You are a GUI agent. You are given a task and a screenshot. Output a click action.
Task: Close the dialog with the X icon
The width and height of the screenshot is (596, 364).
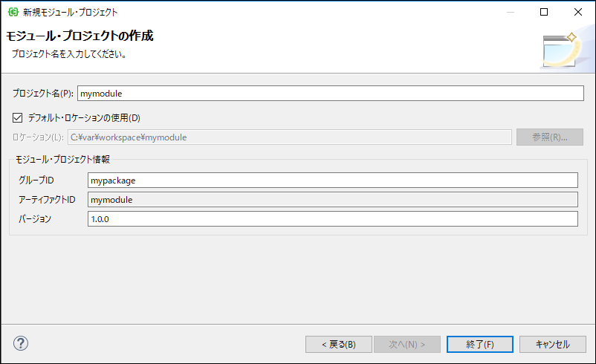pos(578,12)
